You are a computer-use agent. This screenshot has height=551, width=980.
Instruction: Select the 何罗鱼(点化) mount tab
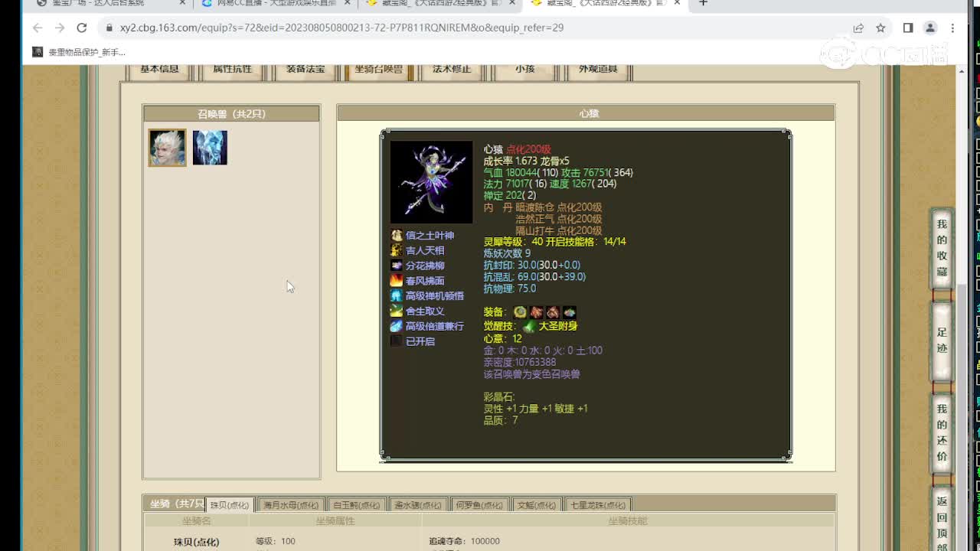[x=480, y=505]
